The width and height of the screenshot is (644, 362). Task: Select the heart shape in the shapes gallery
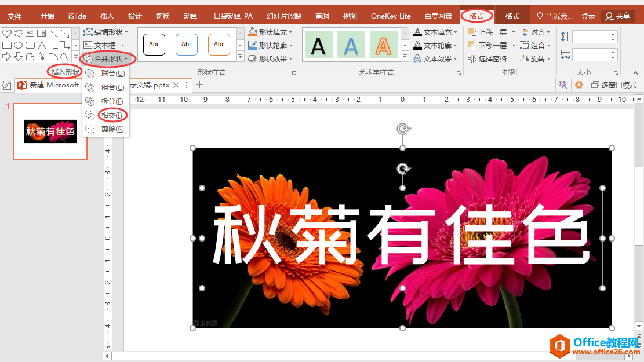point(7,33)
